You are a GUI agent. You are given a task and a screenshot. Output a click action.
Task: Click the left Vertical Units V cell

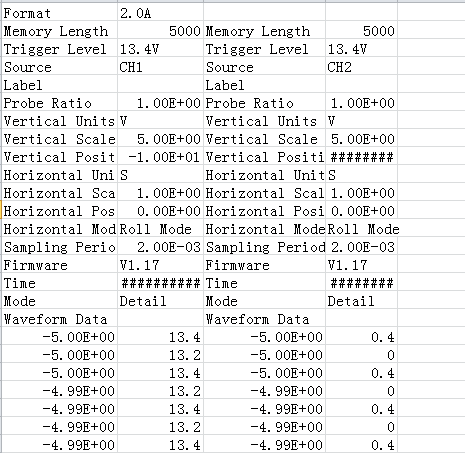160,121
